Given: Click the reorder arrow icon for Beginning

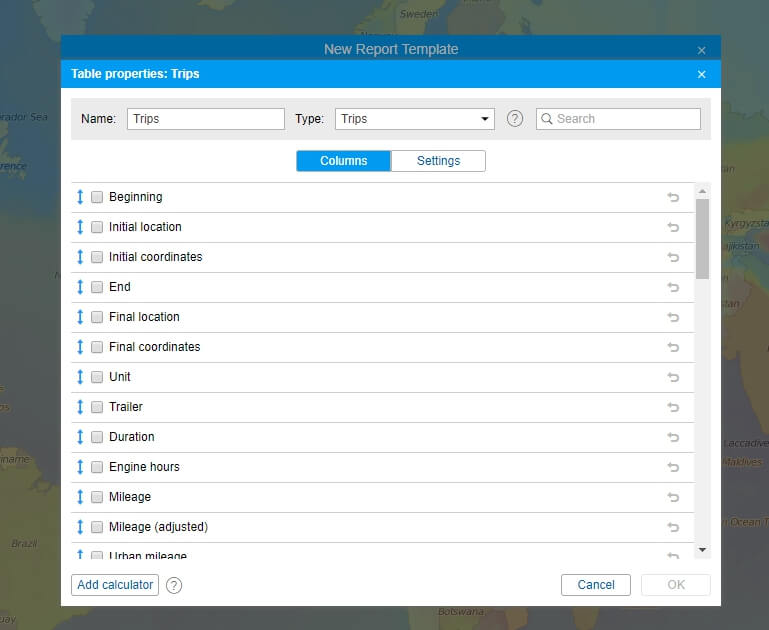Looking at the screenshot, I should 80,197.
